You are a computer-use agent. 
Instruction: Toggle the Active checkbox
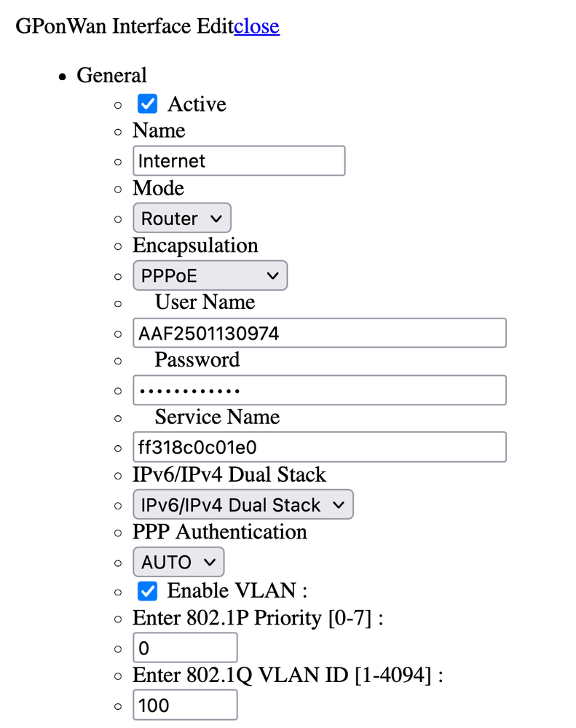147,104
